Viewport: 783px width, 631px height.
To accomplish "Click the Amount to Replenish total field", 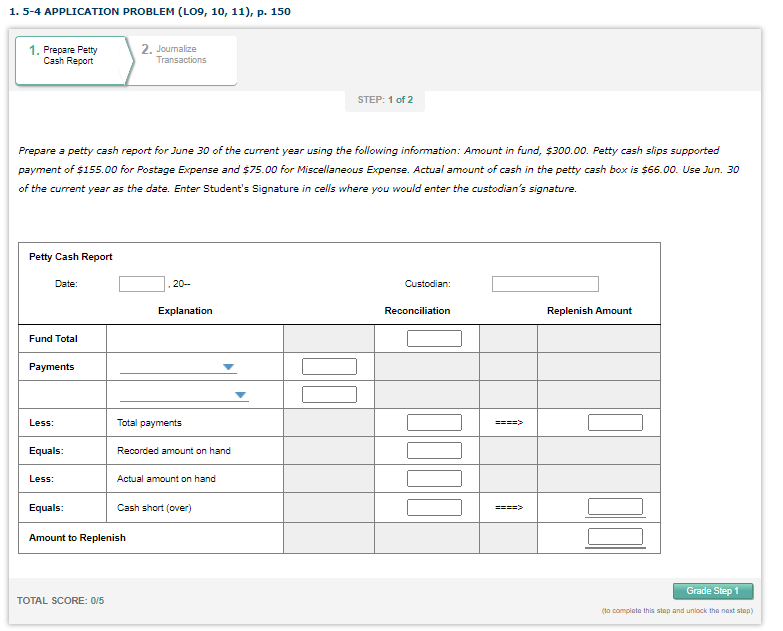I will click(x=615, y=537).
